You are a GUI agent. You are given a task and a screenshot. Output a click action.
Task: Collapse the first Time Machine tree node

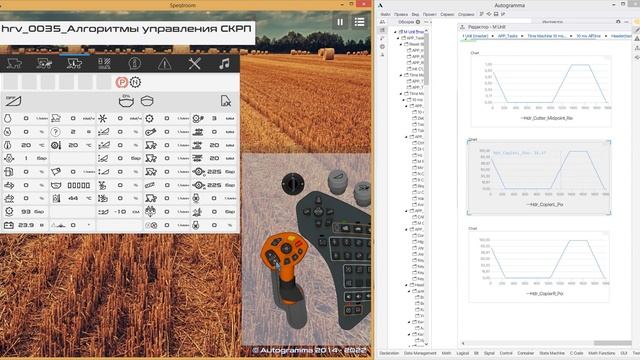[x=401, y=75]
